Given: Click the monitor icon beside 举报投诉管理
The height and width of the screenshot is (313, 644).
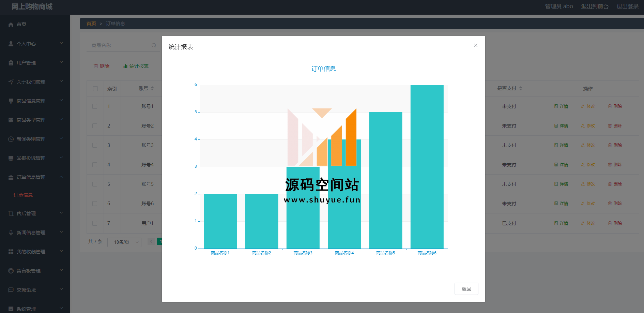Looking at the screenshot, I should [x=11, y=158].
